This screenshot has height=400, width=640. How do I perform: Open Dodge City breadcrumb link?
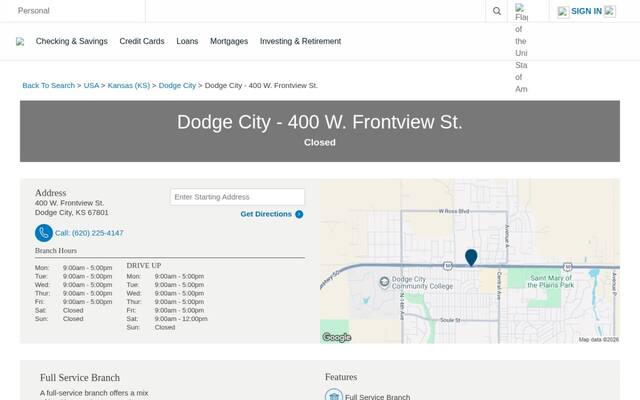pyautogui.click(x=177, y=85)
